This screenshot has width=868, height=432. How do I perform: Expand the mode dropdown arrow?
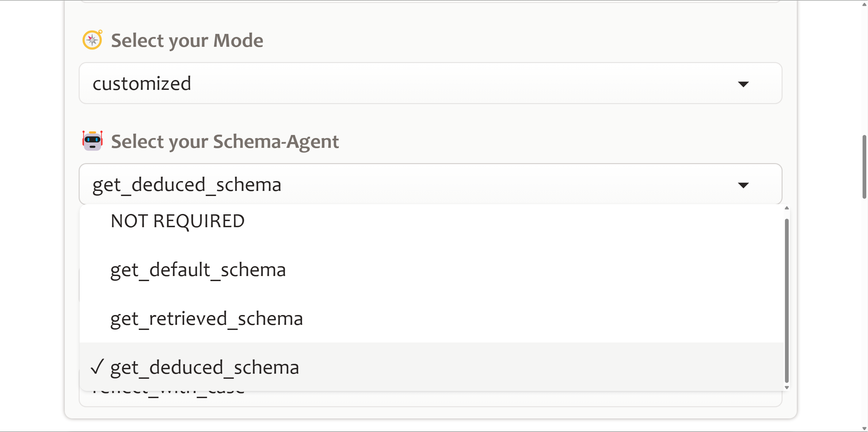click(x=743, y=84)
